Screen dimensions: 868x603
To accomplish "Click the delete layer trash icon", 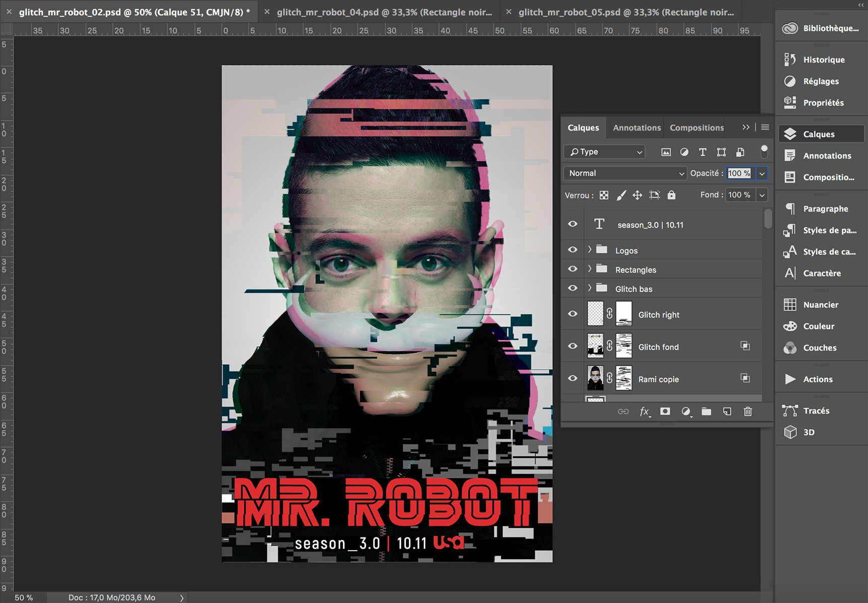I will pos(748,412).
